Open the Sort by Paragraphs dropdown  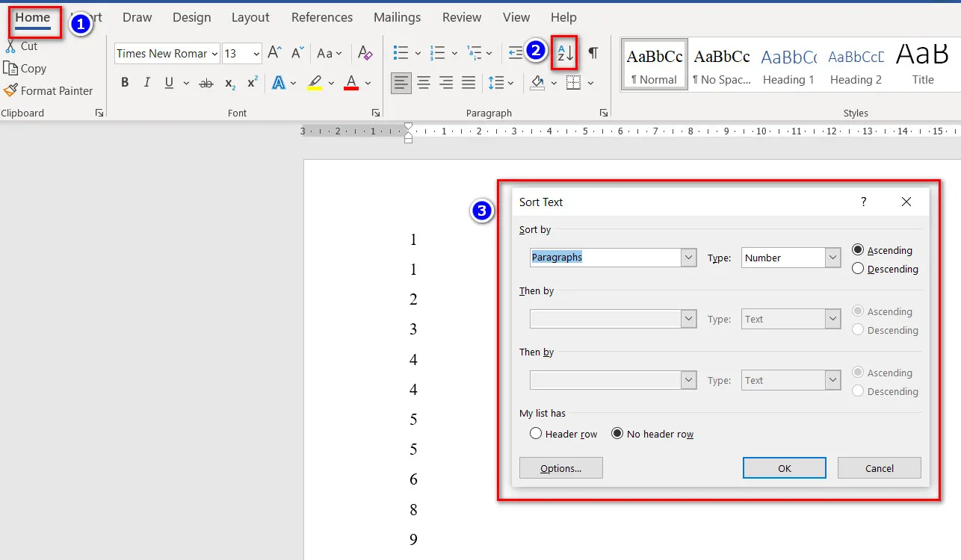[x=688, y=258]
